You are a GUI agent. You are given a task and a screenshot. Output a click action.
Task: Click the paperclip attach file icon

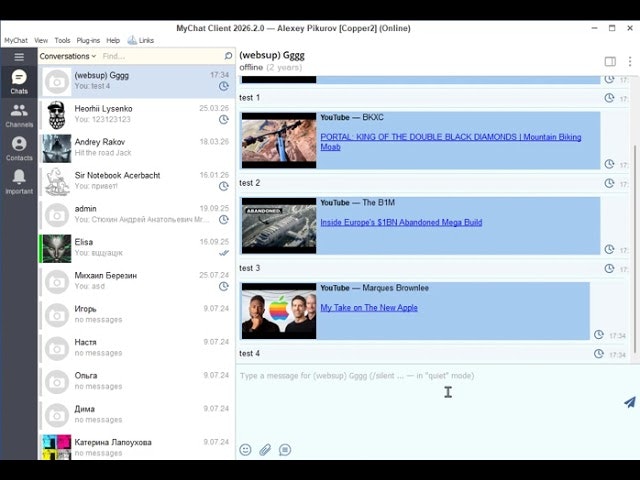tap(265, 450)
